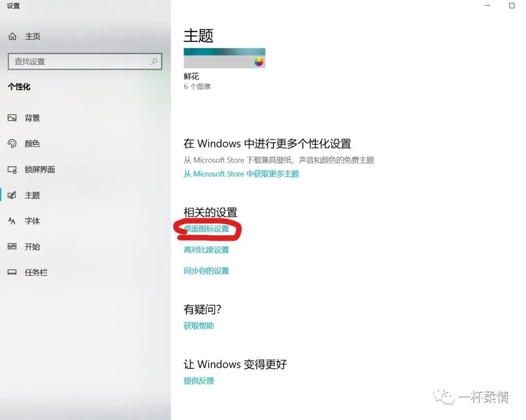Click the 开始 tiles icon
Screen dimensions: 526x420
pos(12,247)
